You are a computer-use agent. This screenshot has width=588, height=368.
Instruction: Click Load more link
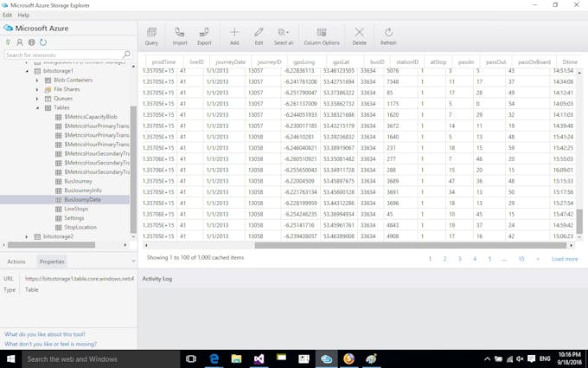coord(565,259)
